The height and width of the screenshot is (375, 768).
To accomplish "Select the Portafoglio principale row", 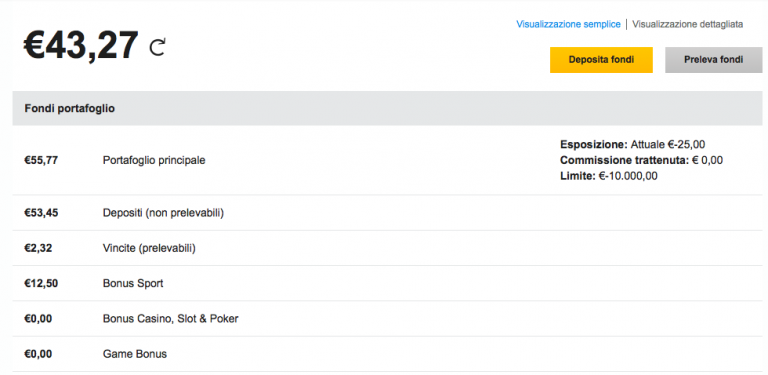I will click(x=387, y=160).
